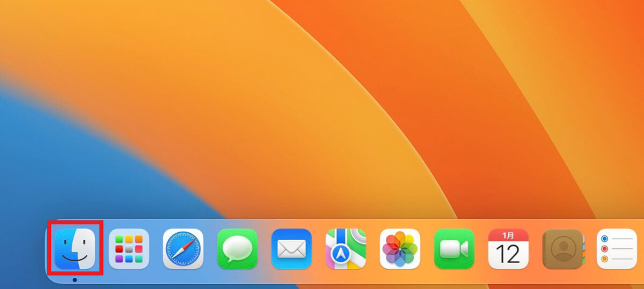Open Finder from the Dock
644x289 pixels.
(75, 249)
